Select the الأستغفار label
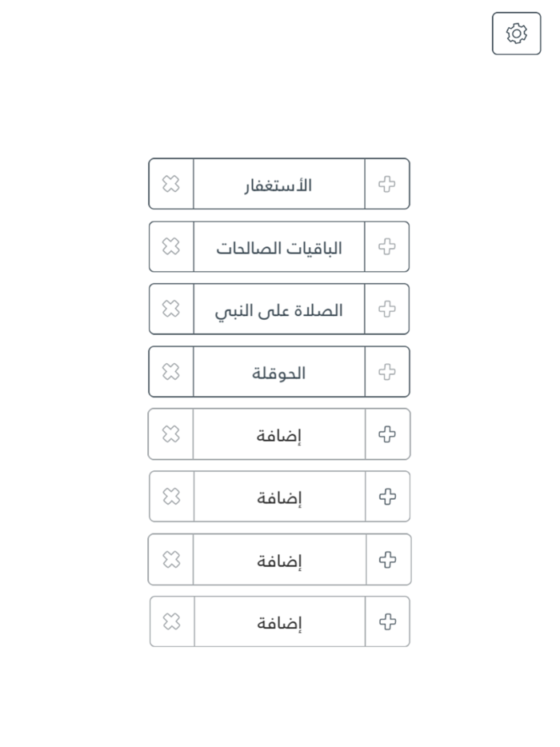 tap(278, 183)
